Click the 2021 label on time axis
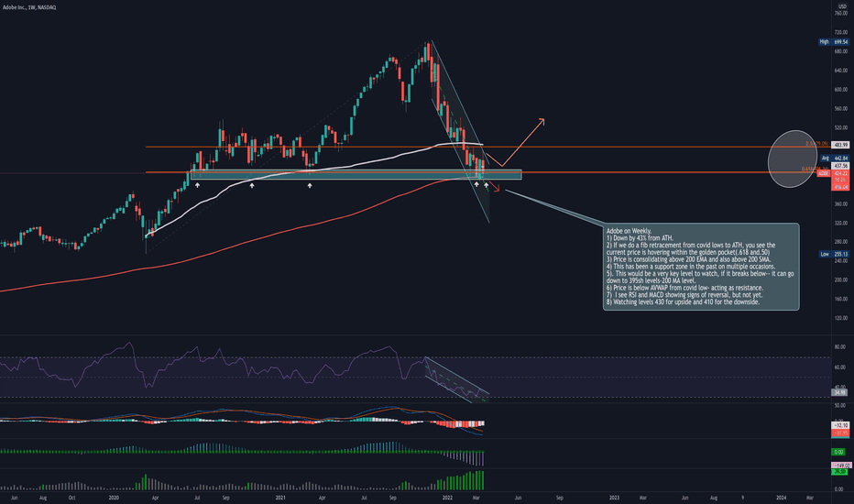 coord(280,498)
